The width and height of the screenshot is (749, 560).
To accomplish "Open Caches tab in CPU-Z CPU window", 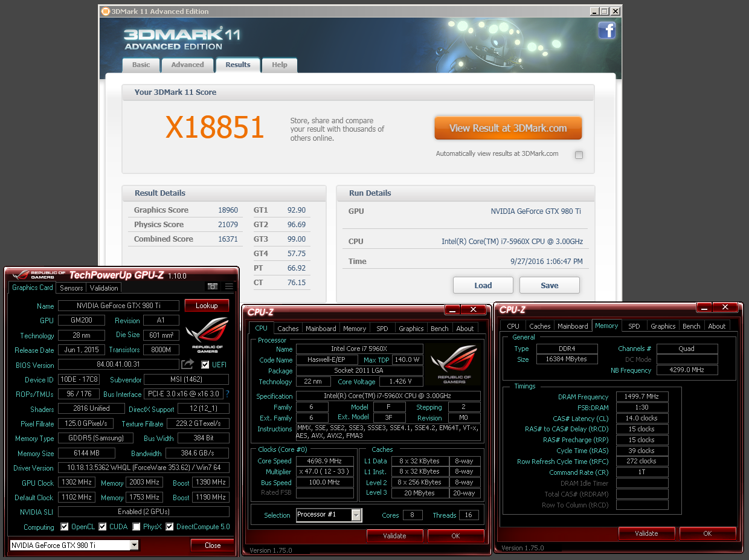I will (x=288, y=329).
